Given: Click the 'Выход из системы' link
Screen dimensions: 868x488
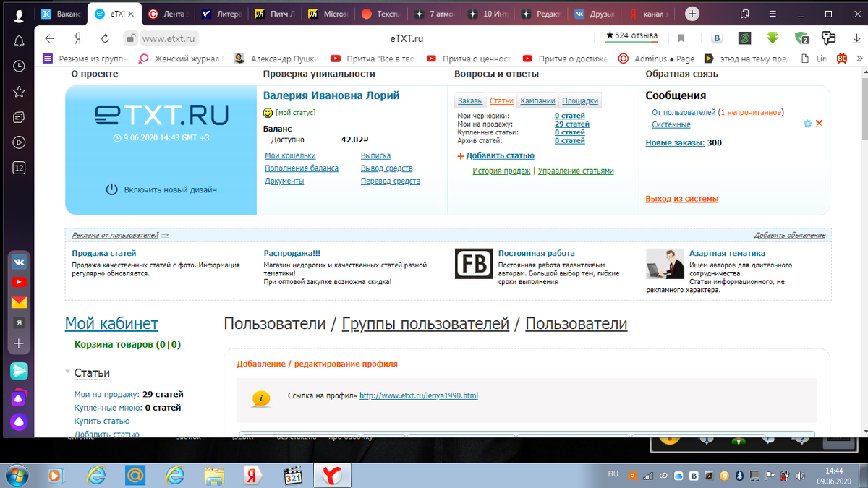Looking at the screenshot, I should [682, 199].
